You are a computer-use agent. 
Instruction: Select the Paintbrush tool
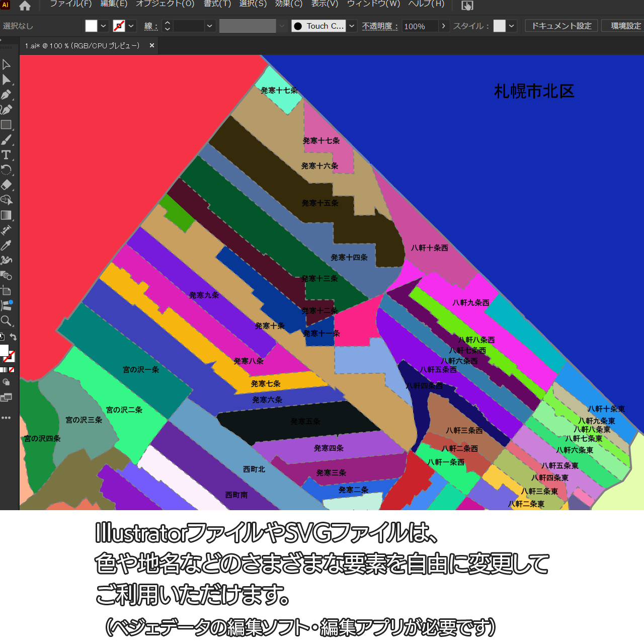pyautogui.click(x=6, y=140)
